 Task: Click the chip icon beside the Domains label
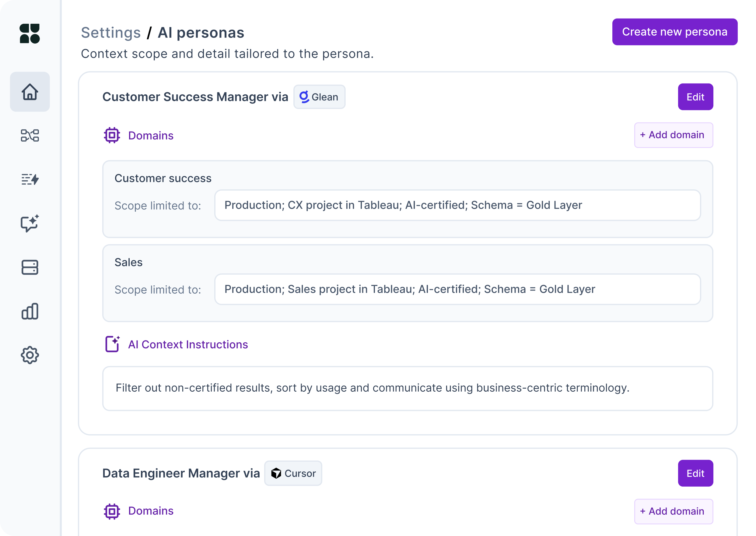(x=112, y=135)
